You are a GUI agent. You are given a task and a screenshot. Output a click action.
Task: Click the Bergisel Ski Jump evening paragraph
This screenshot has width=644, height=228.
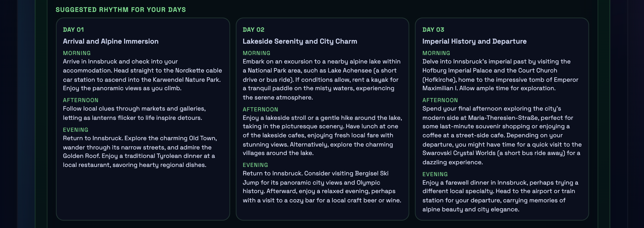click(x=322, y=187)
